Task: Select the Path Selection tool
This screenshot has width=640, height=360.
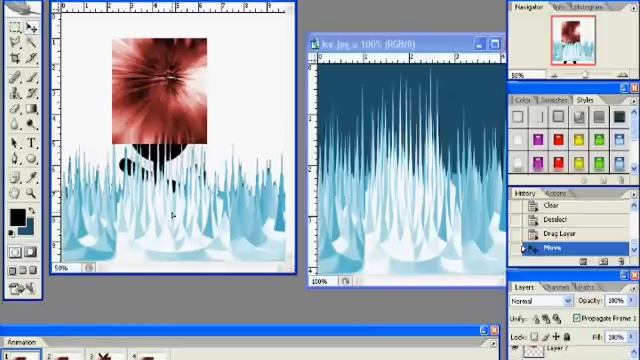Action: (x=15, y=143)
